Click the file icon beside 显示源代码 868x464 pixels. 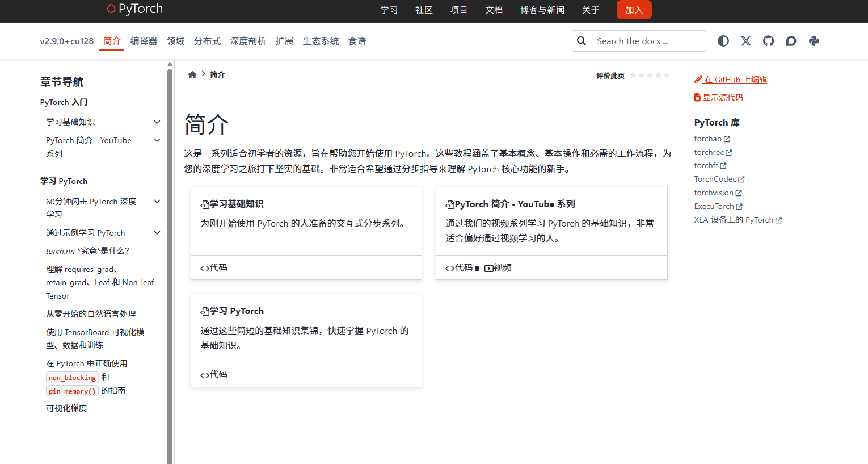click(x=697, y=98)
